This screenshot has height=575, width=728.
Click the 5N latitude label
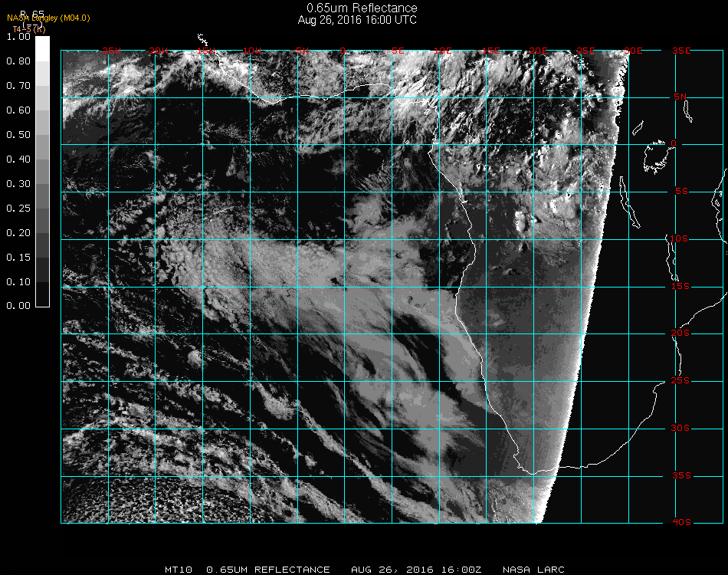tap(680, 97)
